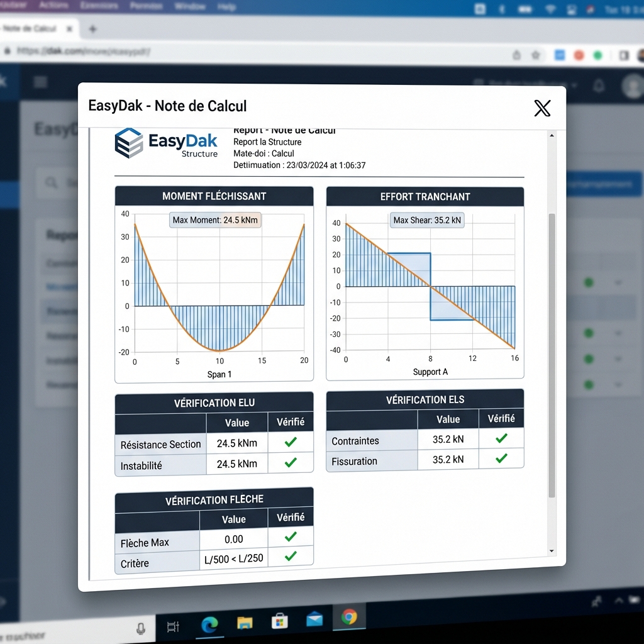Select the MOMENT FLÉCHISSANT chart header
Screen dimensions: 644x644
[x=214, y=196]
